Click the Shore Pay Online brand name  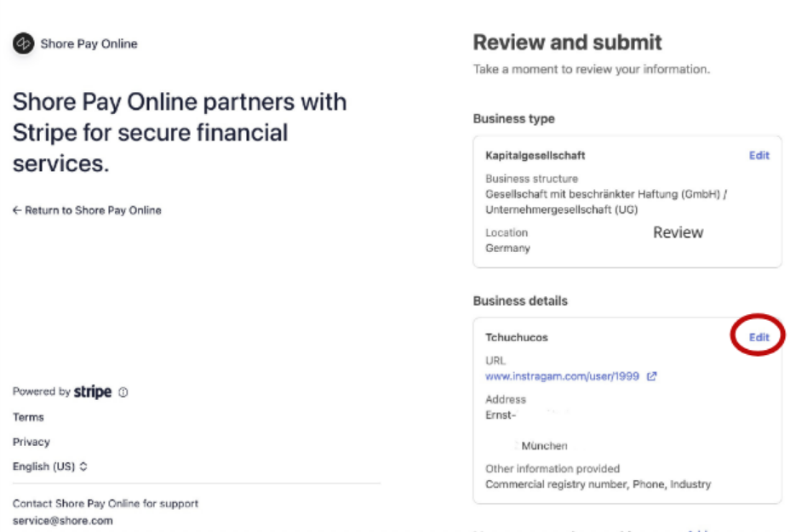pos(89,43)
